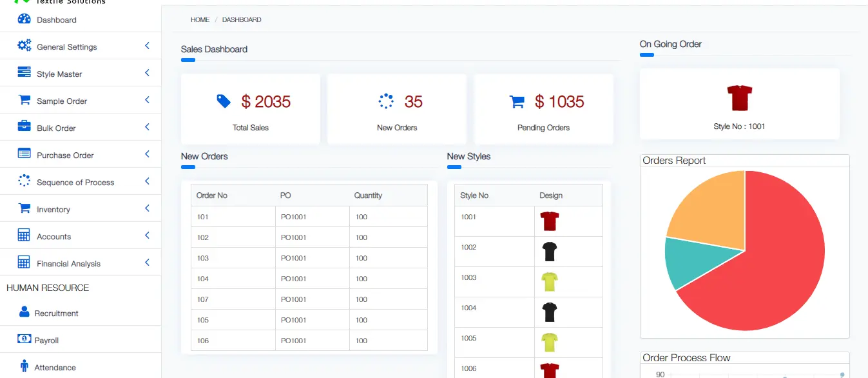Screen dimensions: 868x378
Task: Click the Pending Orders cart icon
Action: click(x=517, y=101)
